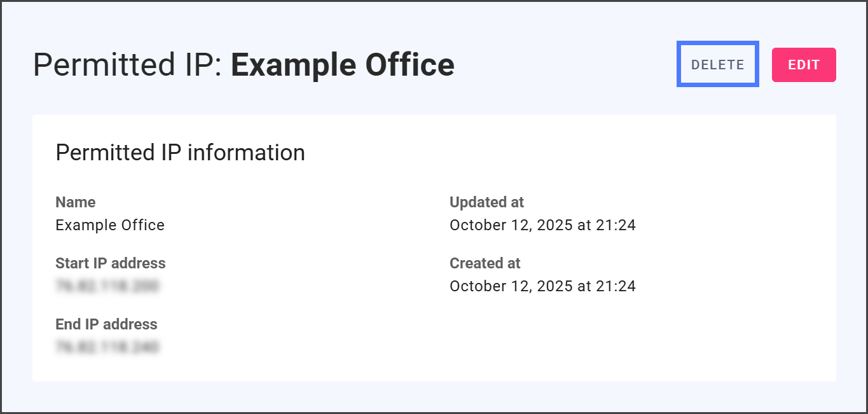Select the 'Updated at' label

click(x=486, y=202)
